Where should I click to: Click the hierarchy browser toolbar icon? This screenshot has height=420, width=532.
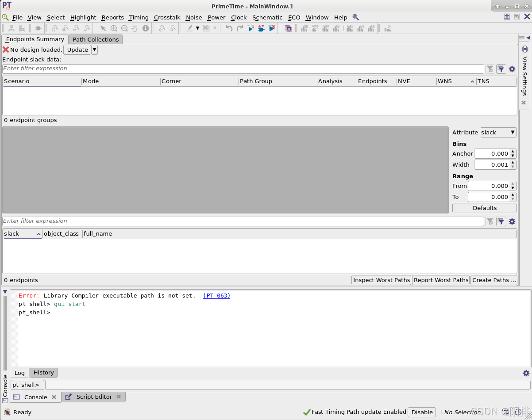(x=11, y=28)
